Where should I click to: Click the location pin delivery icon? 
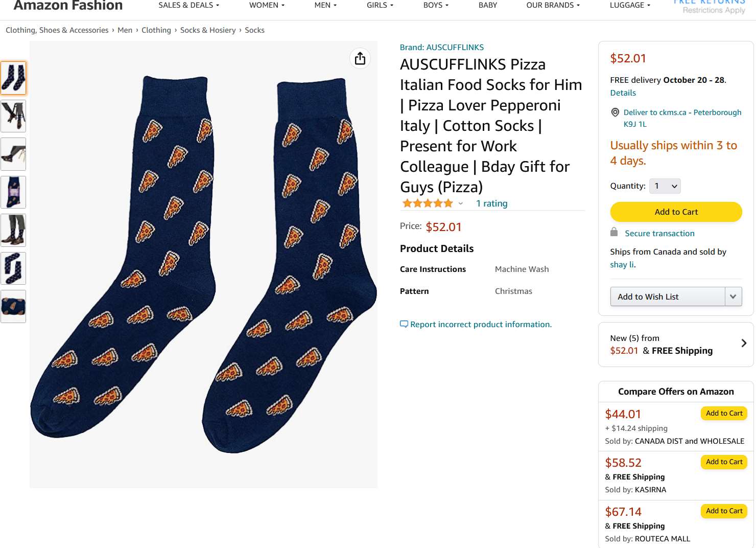pos(615,112)
